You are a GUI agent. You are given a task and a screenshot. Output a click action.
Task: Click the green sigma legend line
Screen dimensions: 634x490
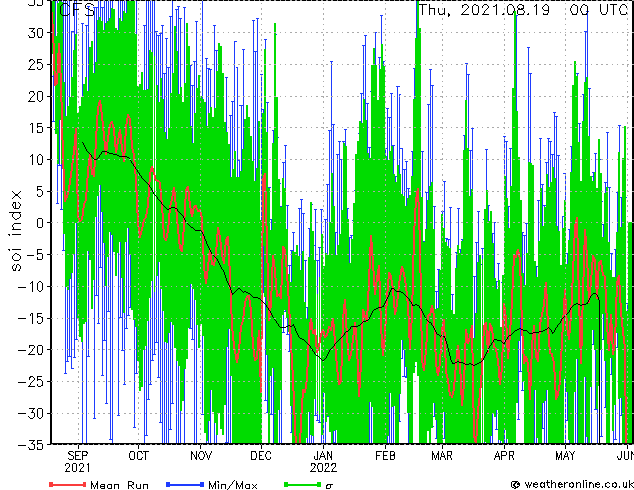303,484
